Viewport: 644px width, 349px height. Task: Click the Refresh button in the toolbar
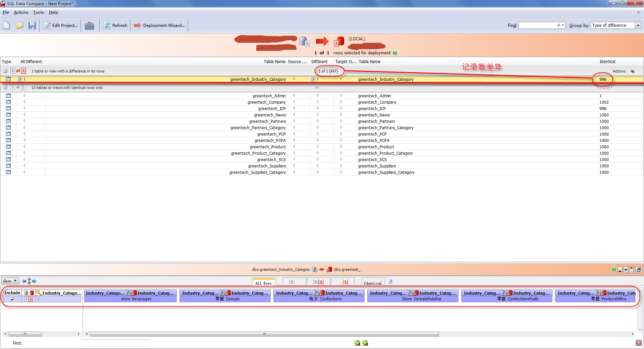pos(115,26)
